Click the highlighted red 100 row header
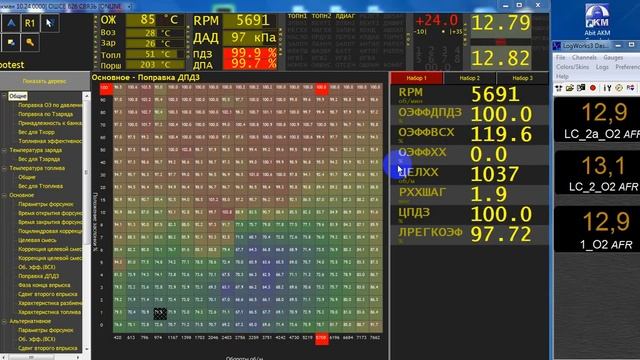 pos(106,88)
